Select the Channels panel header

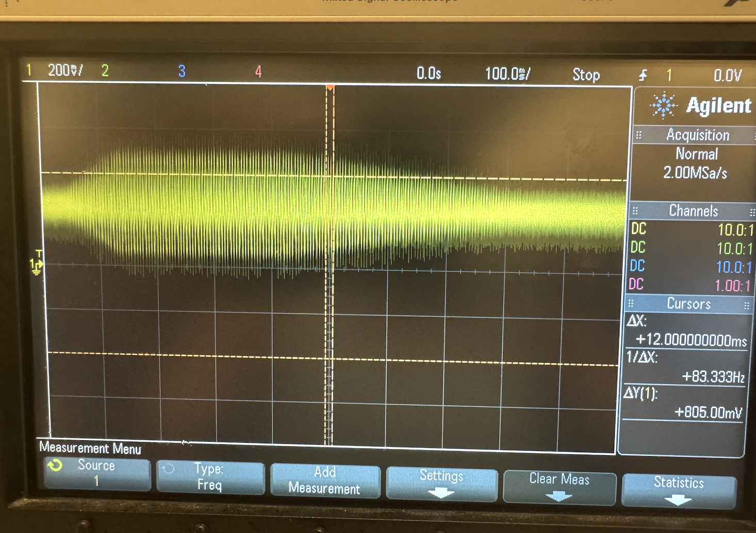[694, 211]
